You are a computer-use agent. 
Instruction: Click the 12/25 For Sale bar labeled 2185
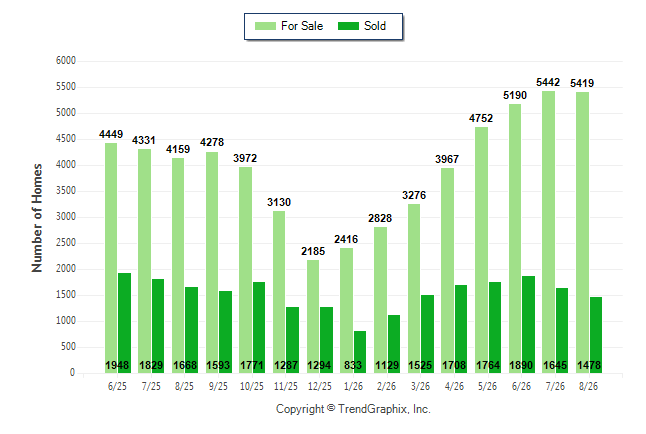pyautogui.click(x=313, y=317)
